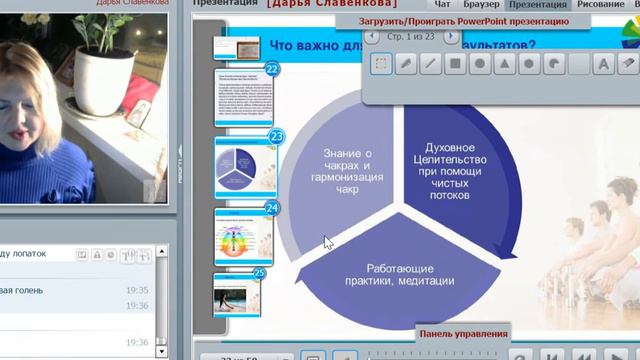Click the chat image insert icon
This screenshot has width=640, height=360.
click(82, 255)
